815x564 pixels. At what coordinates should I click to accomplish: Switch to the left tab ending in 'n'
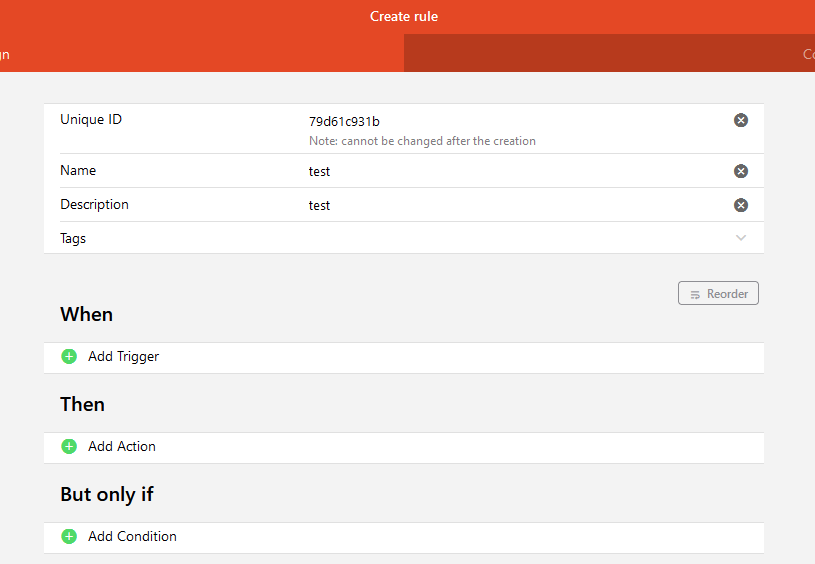202,54
